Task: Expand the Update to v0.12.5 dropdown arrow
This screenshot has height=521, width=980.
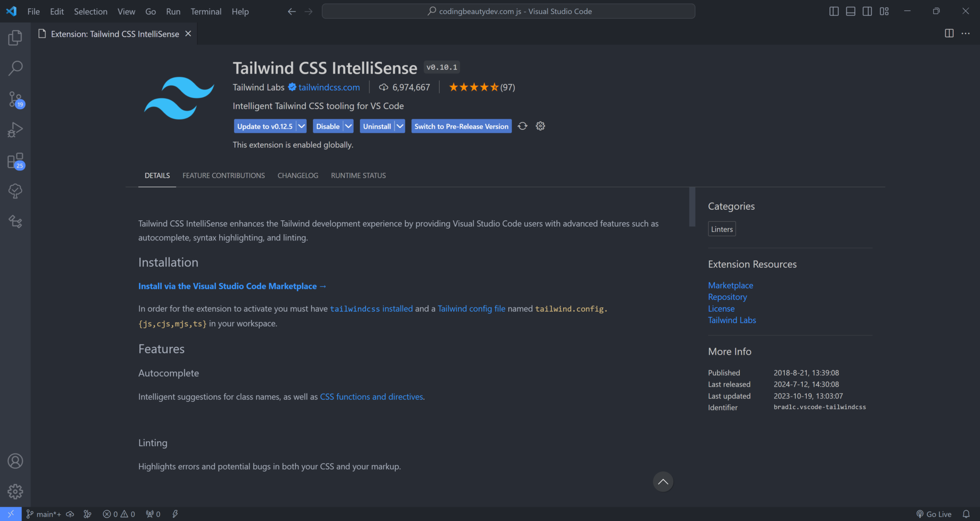Action: click(x=301, y=126)
